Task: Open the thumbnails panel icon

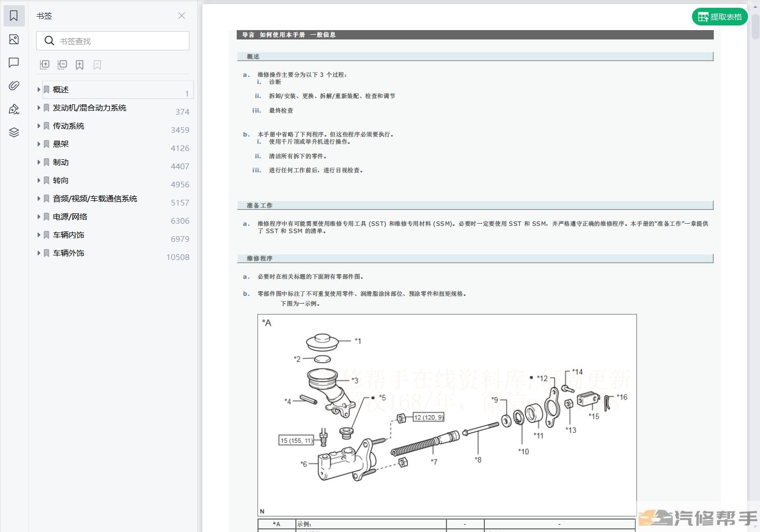Action: (14, 39)
